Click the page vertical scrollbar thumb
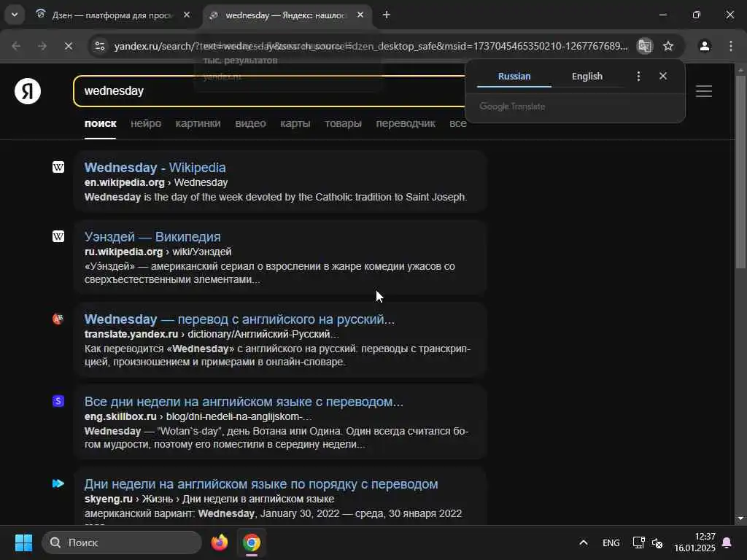The height and width of the screenshot is (560, 747). [x=740, y=171]
